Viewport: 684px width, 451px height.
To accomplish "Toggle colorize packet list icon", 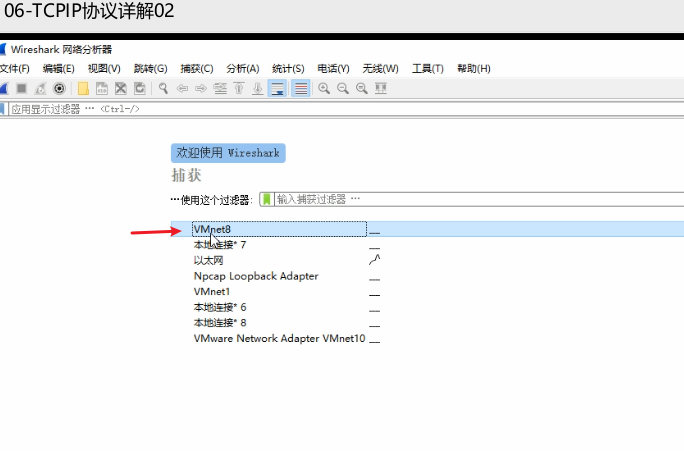I will (x=300, y=88).
